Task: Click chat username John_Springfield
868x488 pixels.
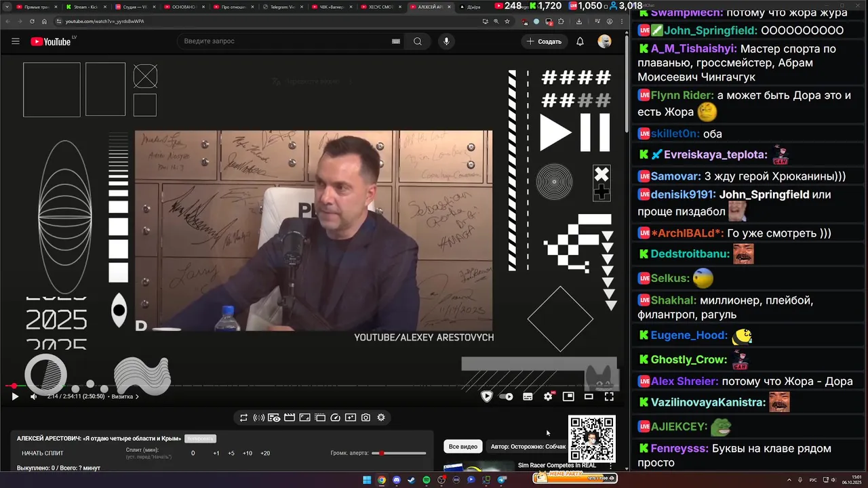Action: [710, 30]
